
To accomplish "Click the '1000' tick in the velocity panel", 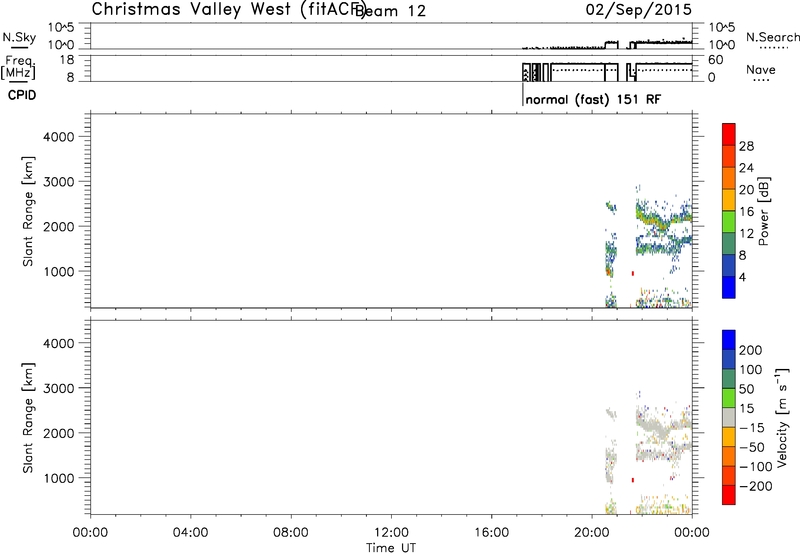I will coord(59,478).
